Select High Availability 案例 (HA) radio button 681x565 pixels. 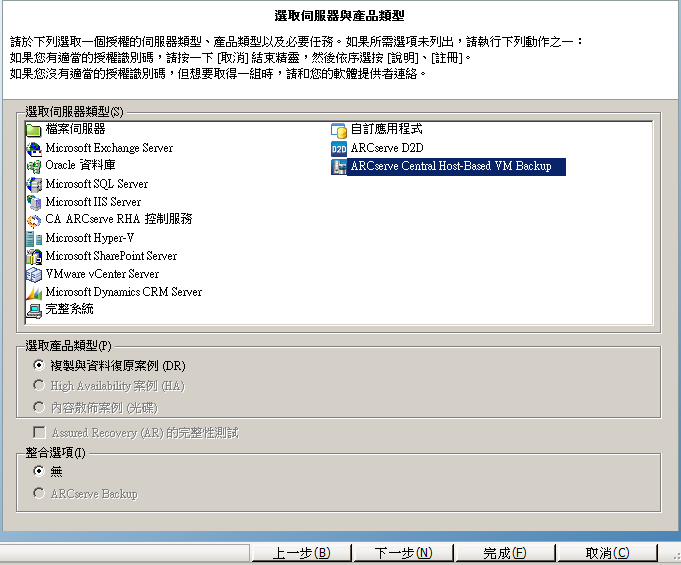39,385
